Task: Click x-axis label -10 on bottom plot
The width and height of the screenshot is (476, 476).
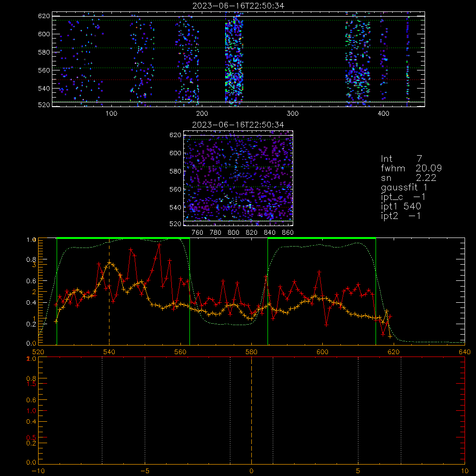Action: coord(38,471)
